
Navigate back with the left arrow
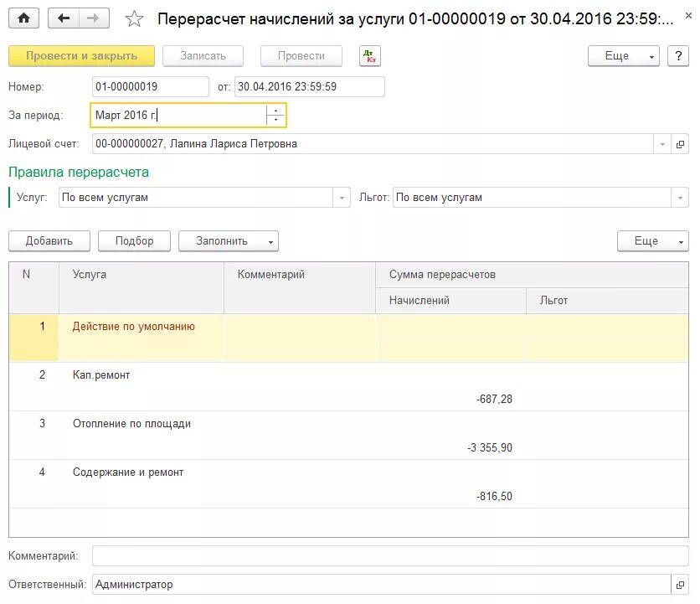point(64,18)
